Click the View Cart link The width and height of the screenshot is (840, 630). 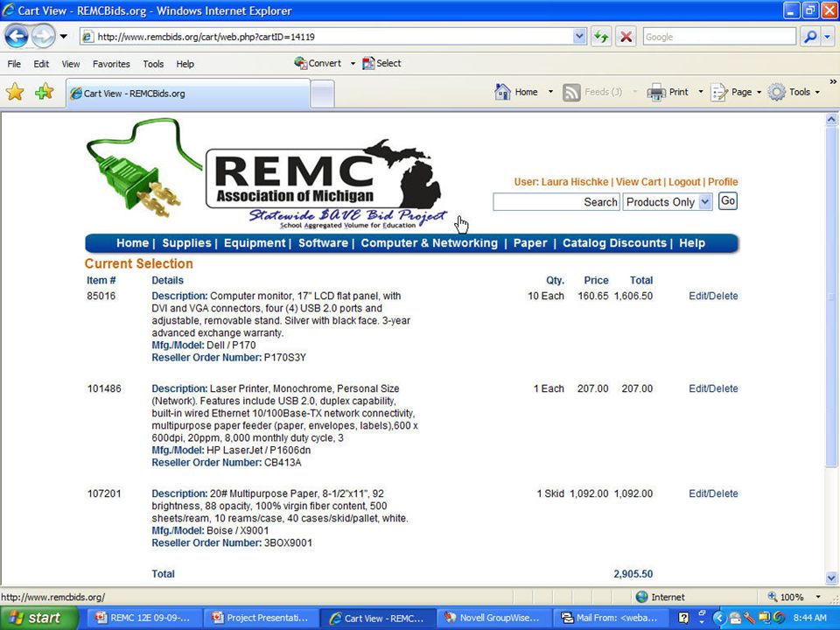[638, 182]
